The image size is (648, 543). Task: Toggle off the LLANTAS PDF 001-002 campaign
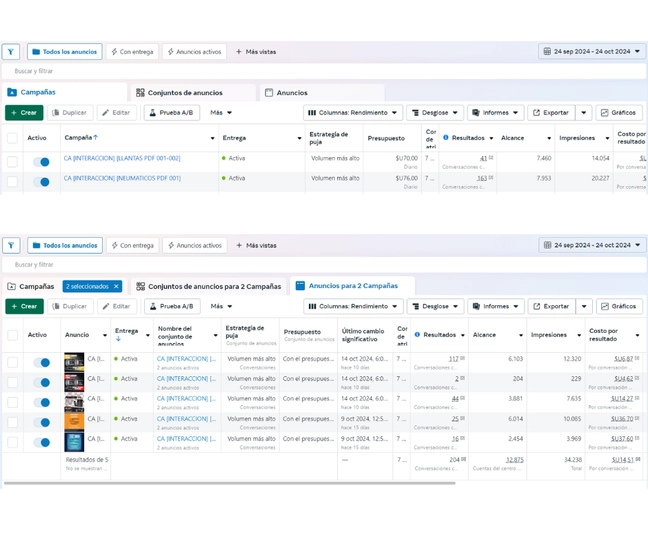pos(42,161)
